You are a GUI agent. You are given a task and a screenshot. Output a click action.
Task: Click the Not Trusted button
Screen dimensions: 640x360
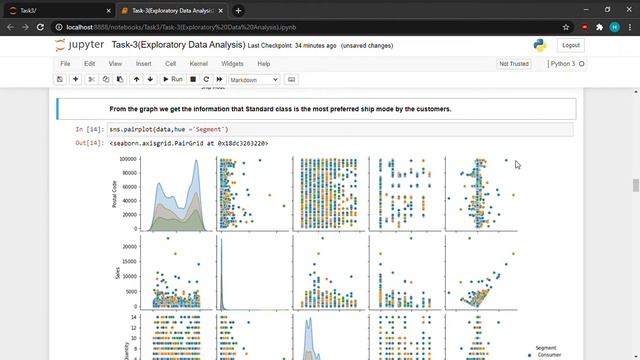(x=514, y=64)
